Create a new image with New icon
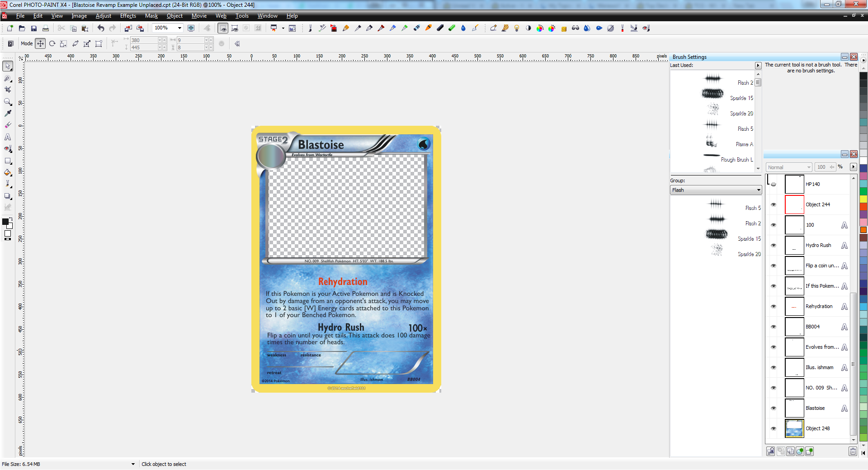The width and height of the screenshot is (868, 470). click(9, 28)
